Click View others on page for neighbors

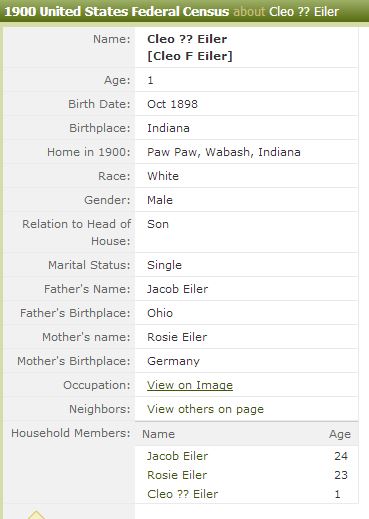pos(205,409)
